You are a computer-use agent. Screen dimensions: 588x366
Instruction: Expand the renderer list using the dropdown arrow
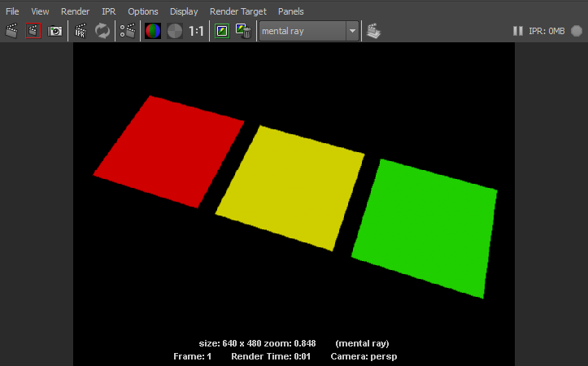[x=352, y=31]
